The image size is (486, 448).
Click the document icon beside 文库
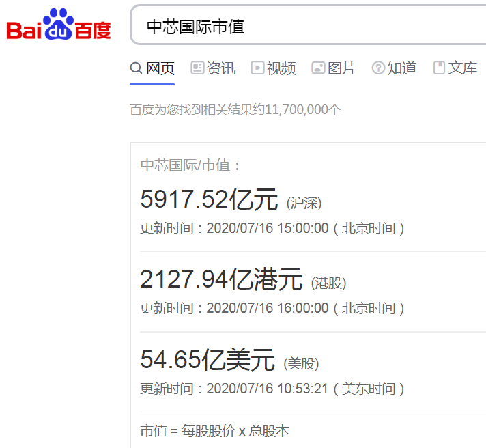pos(439,68)
